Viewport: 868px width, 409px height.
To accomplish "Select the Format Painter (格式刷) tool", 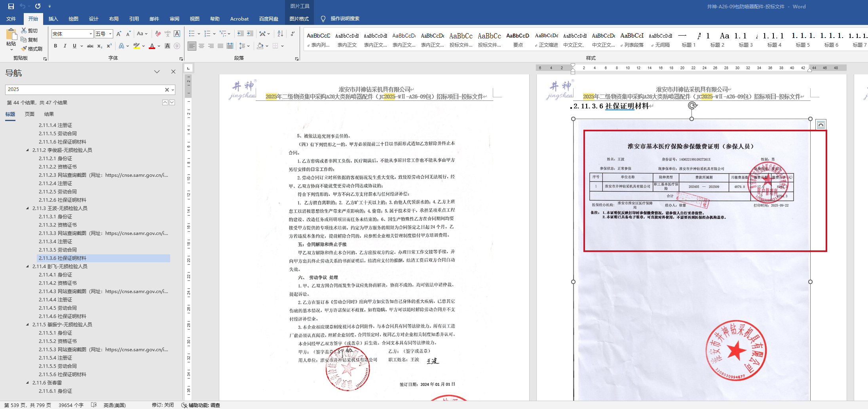I will click(x=32, y=49).
